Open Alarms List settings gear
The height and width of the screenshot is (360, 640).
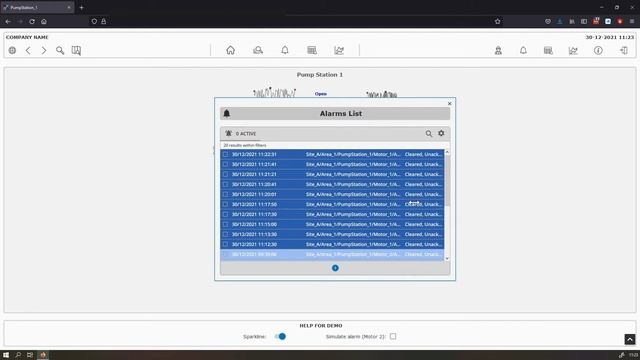pyautogui.click(x=441, y=133)
